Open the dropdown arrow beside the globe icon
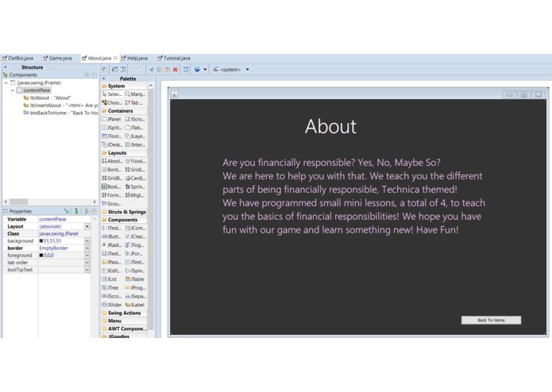Image resolution: width=552 pixels, height=392 pixels. [205, 70]
